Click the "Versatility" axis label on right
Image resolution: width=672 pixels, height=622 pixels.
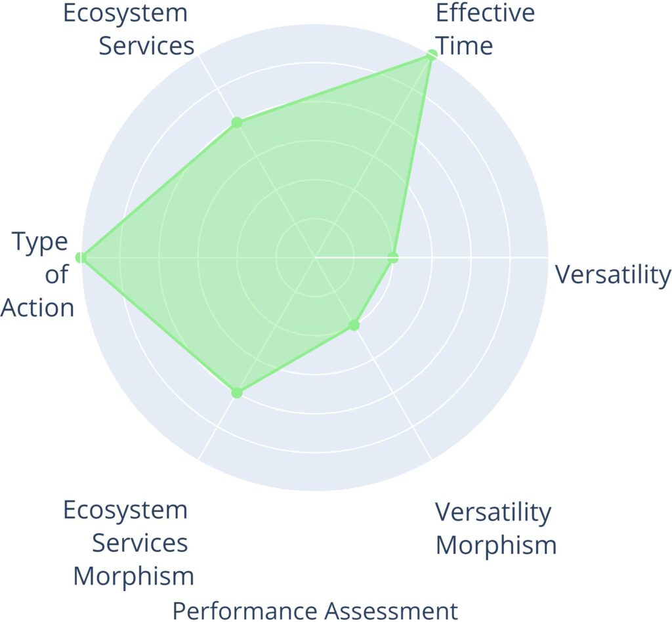613,275
